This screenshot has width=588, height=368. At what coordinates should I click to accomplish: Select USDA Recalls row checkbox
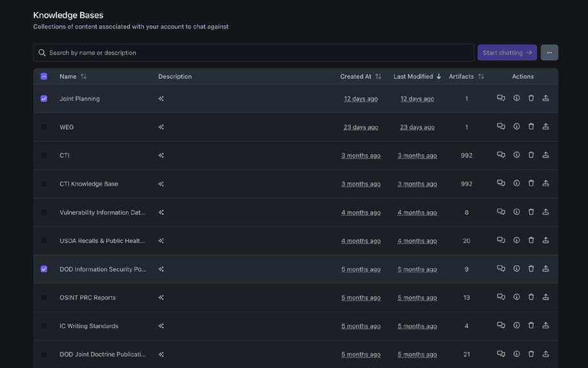[x=44, y=241]
